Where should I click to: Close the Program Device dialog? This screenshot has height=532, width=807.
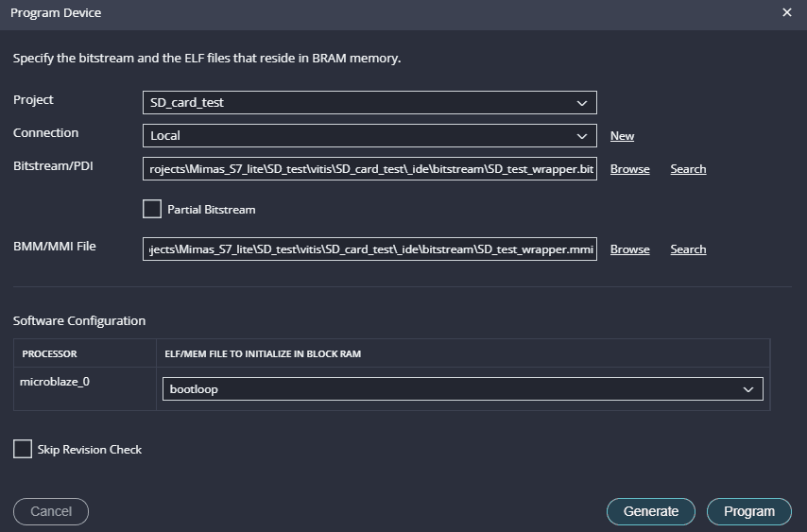(x=787, y=13)
